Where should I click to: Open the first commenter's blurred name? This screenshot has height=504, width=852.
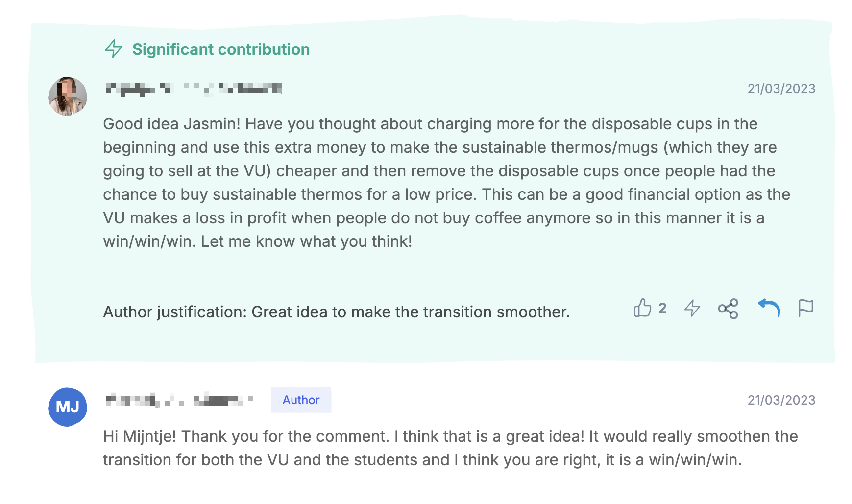[x=194, y=89]
